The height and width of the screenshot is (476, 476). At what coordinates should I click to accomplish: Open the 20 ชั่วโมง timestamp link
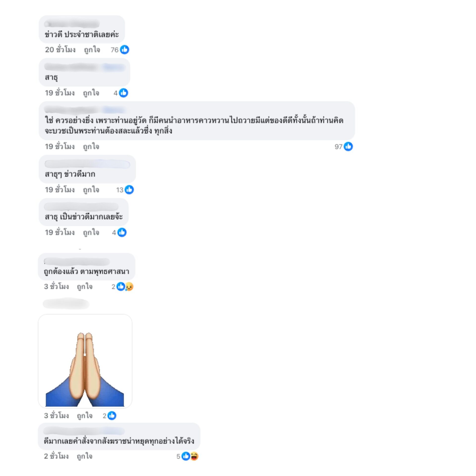pyautogui.click(x=60, y=50)
